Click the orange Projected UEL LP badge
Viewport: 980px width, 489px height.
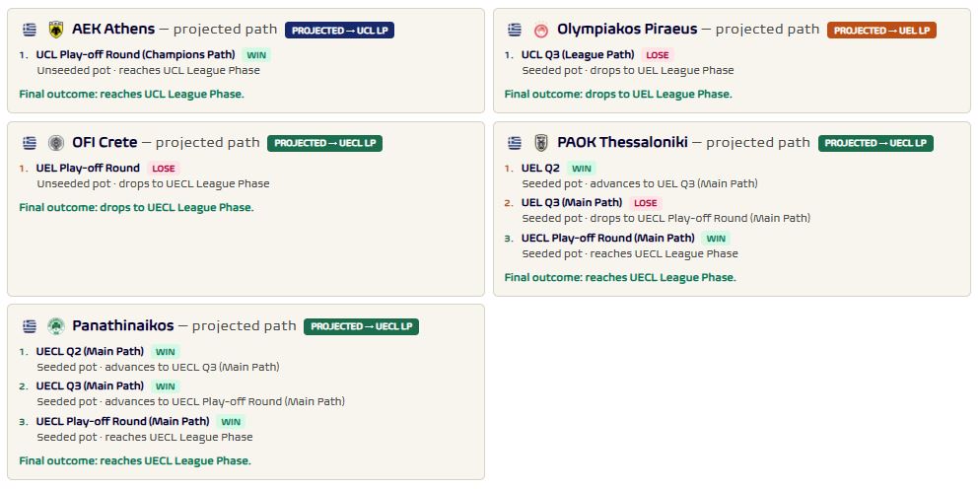tap(881, 30)
